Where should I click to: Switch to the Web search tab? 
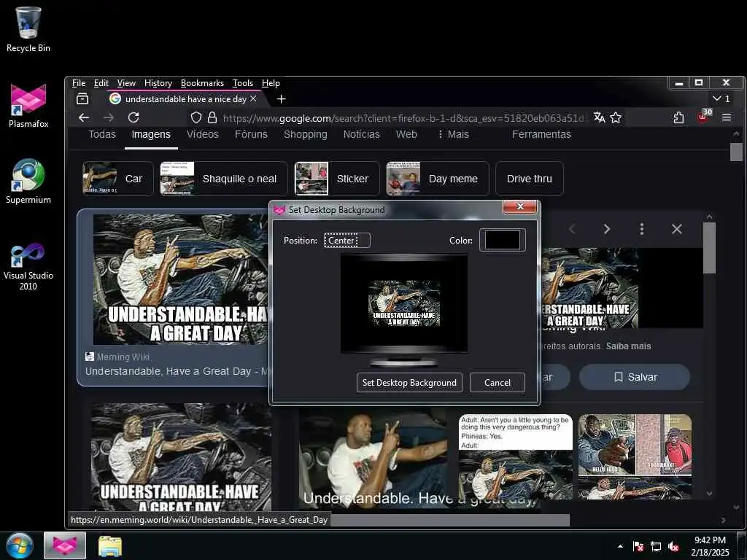406,134
